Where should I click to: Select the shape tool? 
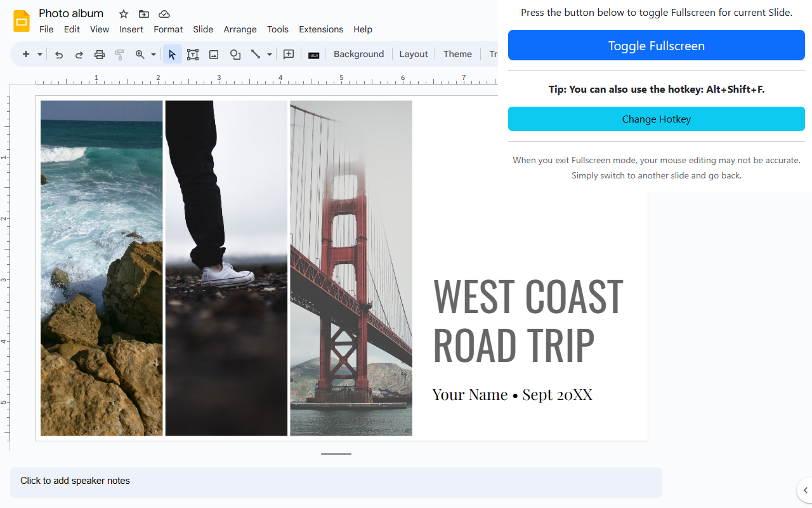click(x=235, y=55)
